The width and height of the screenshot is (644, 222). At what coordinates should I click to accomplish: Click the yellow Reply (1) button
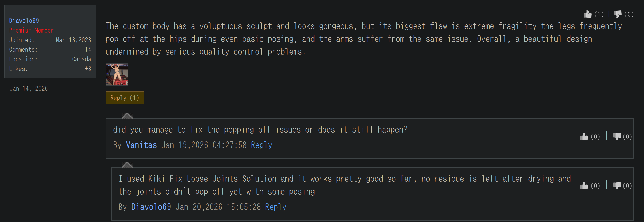(125, 98)
